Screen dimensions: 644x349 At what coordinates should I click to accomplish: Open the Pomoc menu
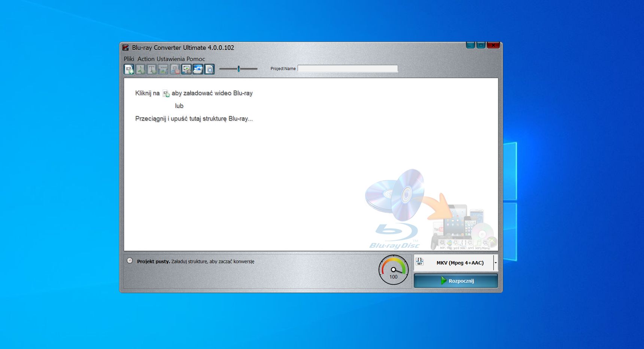(x=196, y=59)
